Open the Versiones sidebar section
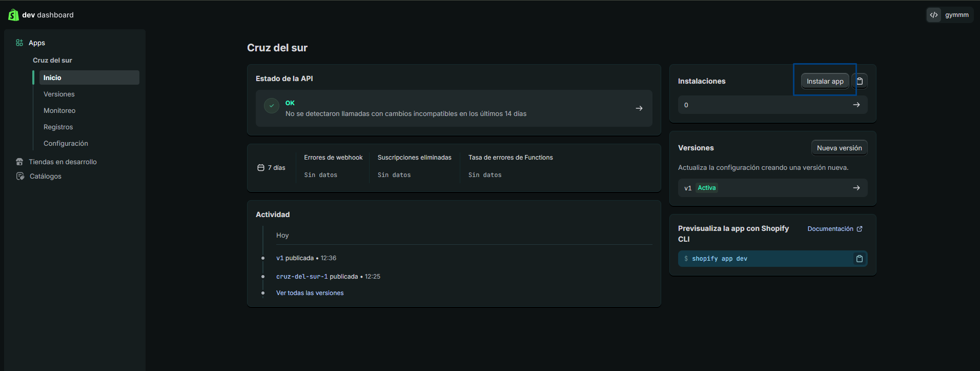This screenshot has height=371, width=980. pyautogui.click(x=59, y=94)
